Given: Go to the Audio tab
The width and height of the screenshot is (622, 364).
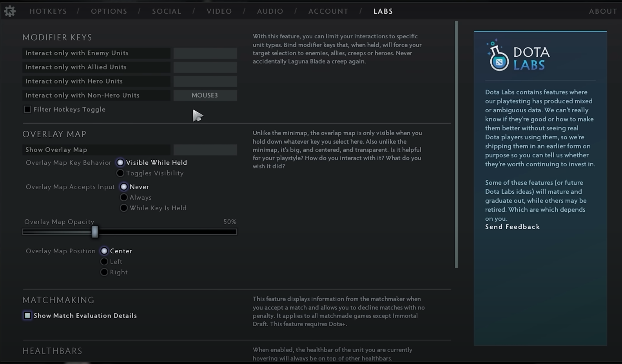Looking at the screenshot, I should [x=270, y=11].
